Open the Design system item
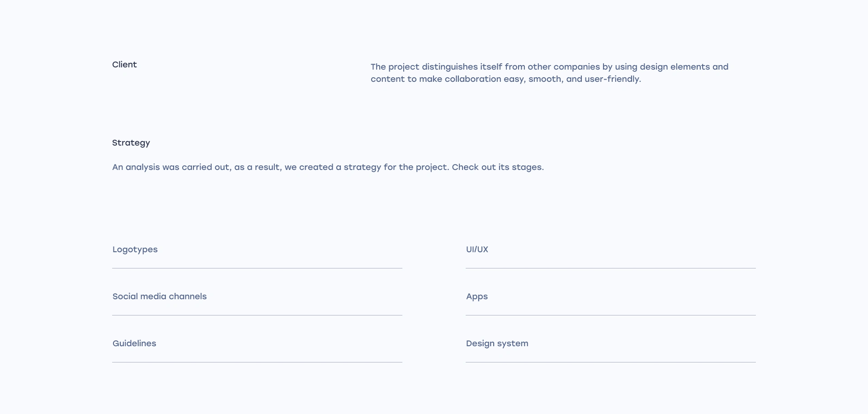This screenshot has height=414, width=868. (x=497, y=343)
